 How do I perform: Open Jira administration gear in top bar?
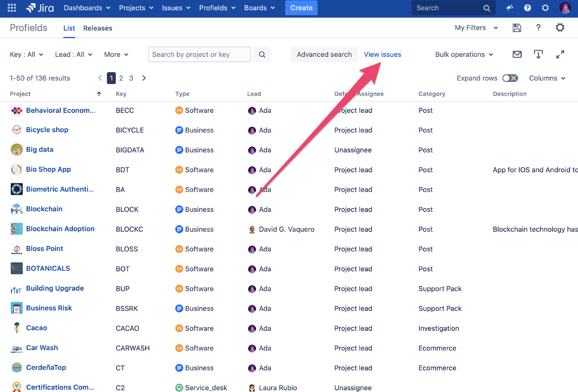[545, 8]
